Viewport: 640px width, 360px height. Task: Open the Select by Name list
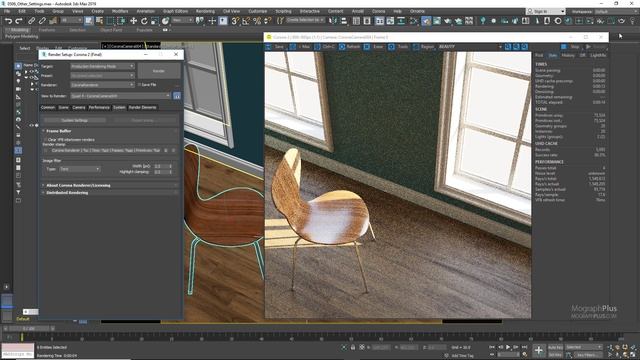99,21
